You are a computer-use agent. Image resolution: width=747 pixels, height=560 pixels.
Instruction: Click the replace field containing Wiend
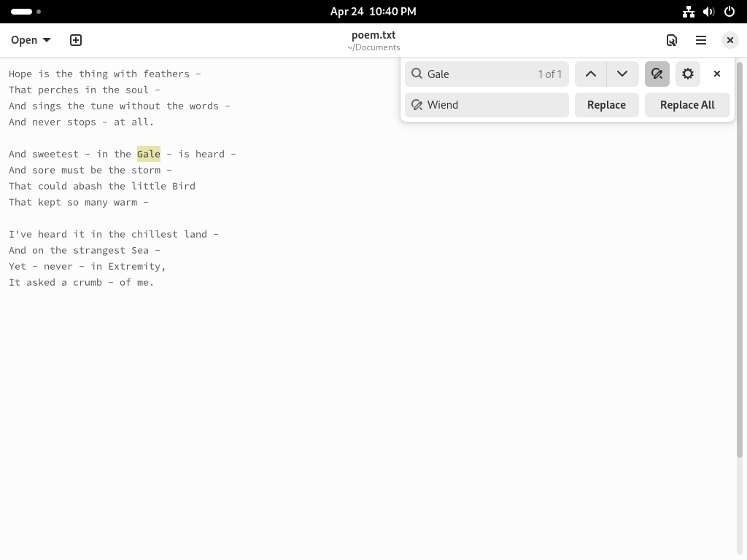pos(487,105)
